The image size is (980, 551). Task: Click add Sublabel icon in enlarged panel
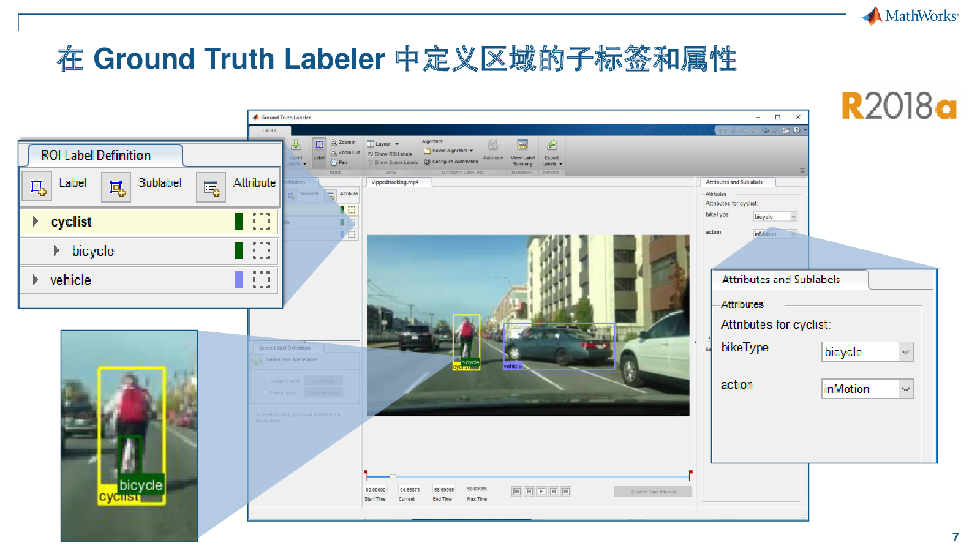point(116,187)
